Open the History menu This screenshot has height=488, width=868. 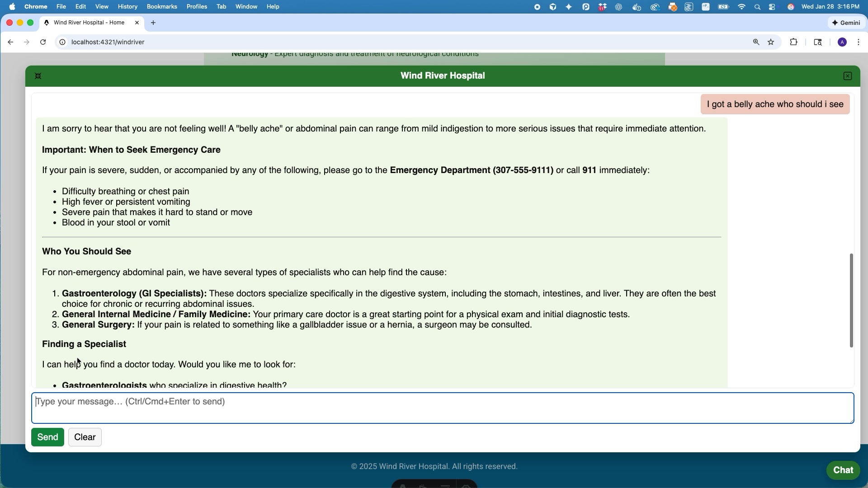(x=127, y=7)
